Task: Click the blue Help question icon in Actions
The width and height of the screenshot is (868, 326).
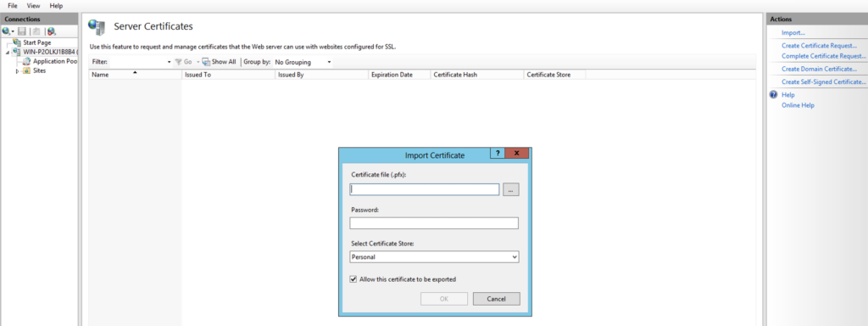Action: click(x=774, y=95)
